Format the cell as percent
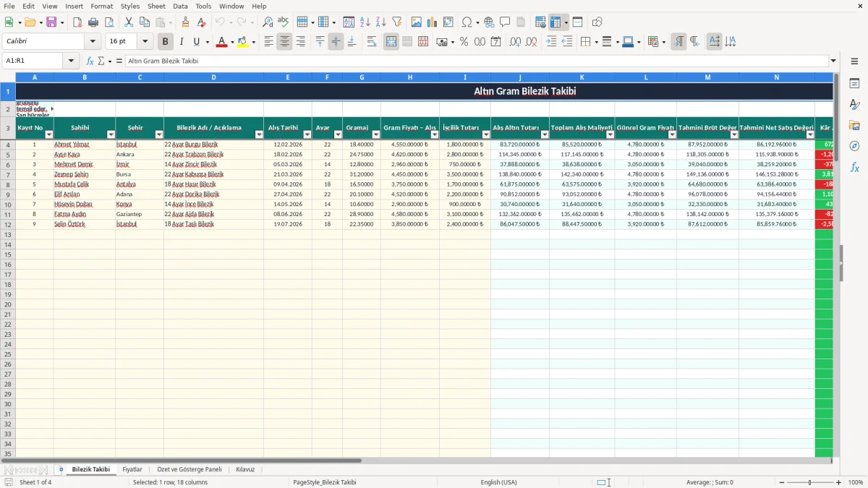 point(464,42)
